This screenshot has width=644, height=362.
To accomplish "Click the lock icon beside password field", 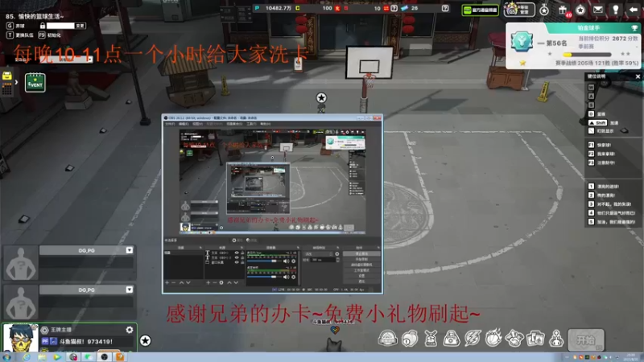I will (43, 26).
